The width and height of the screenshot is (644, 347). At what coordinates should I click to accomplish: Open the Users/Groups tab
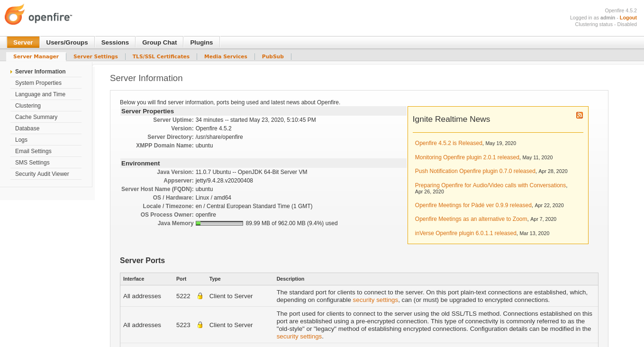pyautogui.click(x=67, y=42)
